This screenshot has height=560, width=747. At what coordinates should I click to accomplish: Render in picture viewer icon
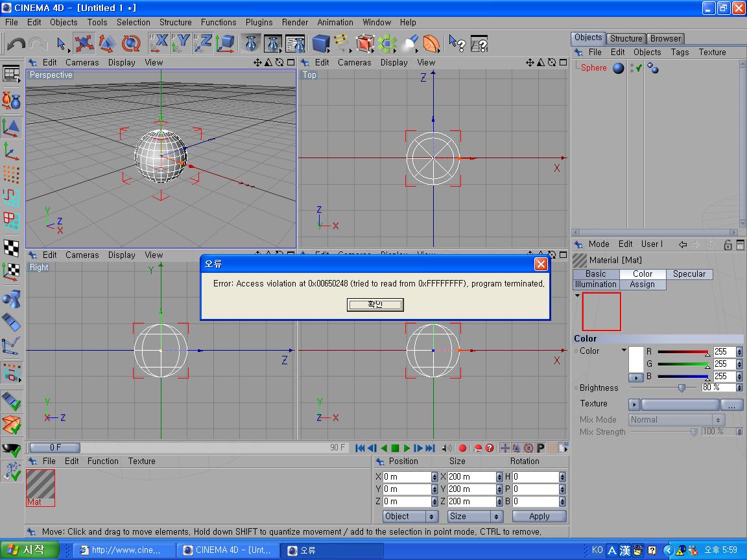273,43
